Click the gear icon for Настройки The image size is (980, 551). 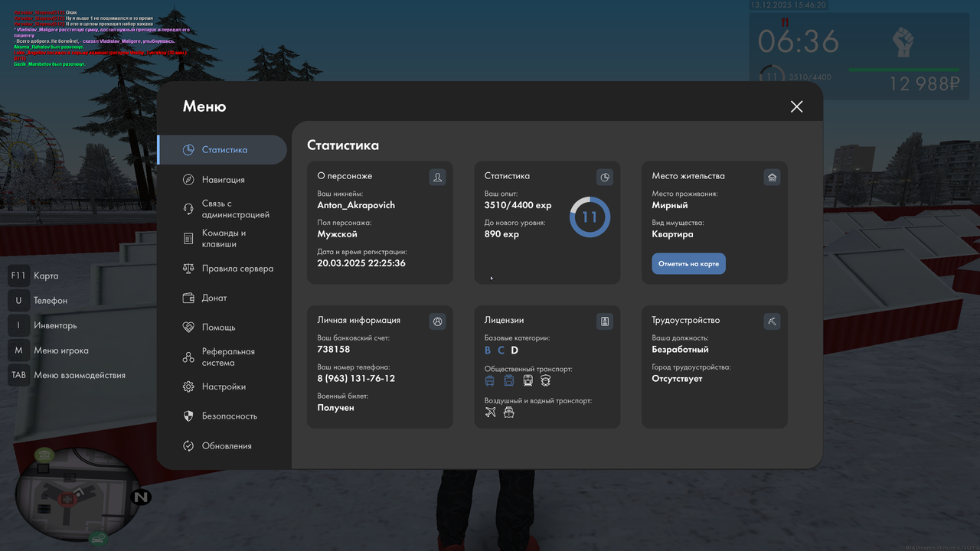188,386
